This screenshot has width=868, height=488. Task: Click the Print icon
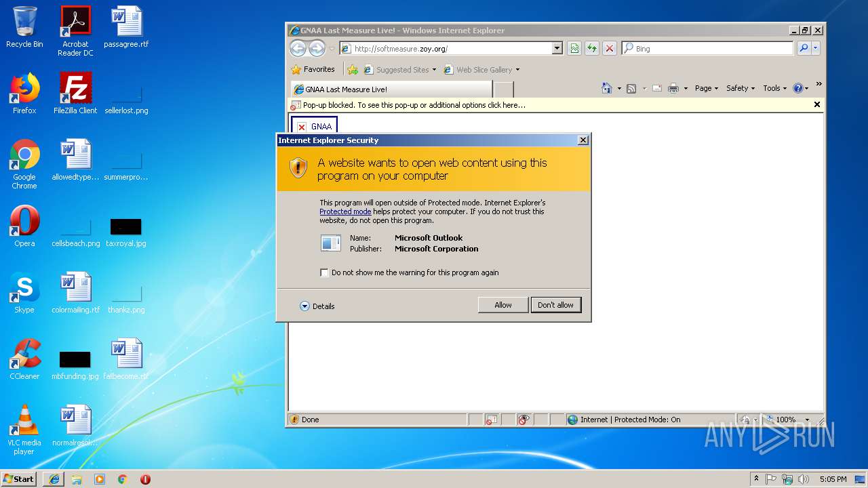coord(673,88)
